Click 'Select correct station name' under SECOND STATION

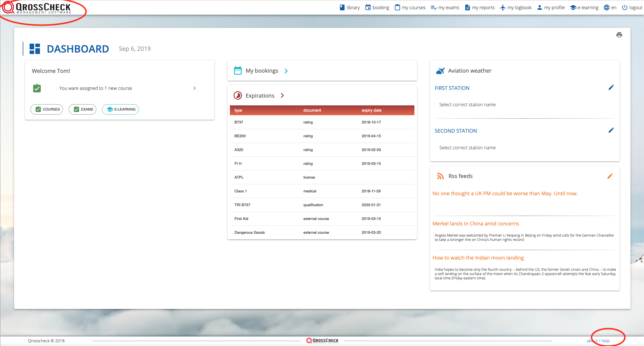tap(467, 148)
